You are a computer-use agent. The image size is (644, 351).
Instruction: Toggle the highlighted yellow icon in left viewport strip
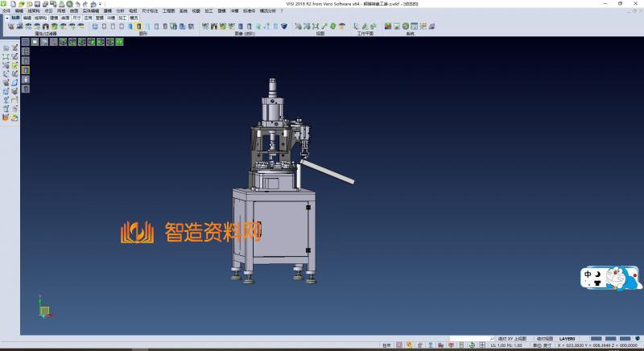pyautogui.click(x=25, y=70)
